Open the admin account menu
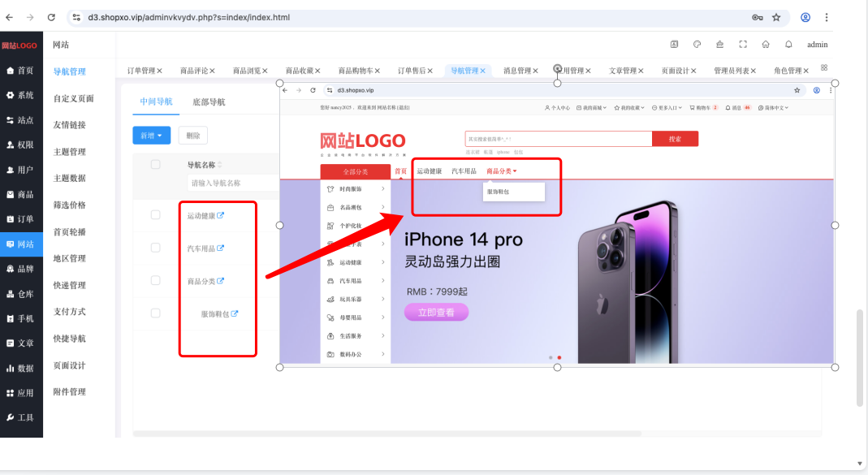This screenshot has height=475, width=868. (x=817, y=45)
